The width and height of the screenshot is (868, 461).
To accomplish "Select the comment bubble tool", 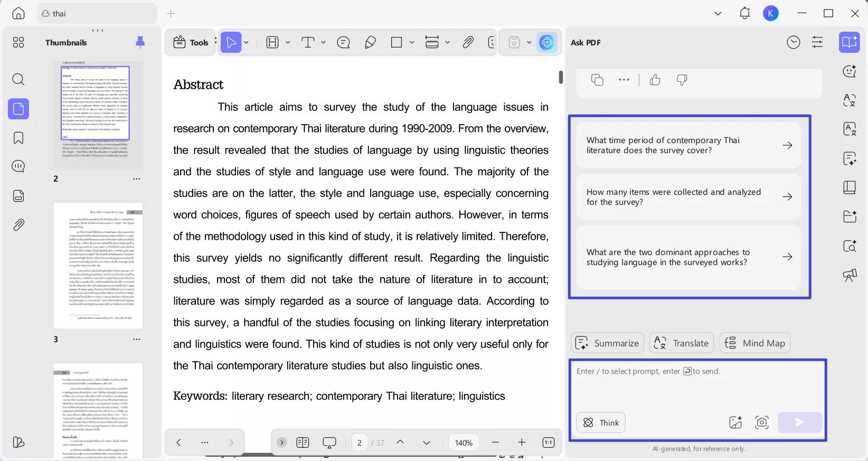I will click(x=344, y=43).
